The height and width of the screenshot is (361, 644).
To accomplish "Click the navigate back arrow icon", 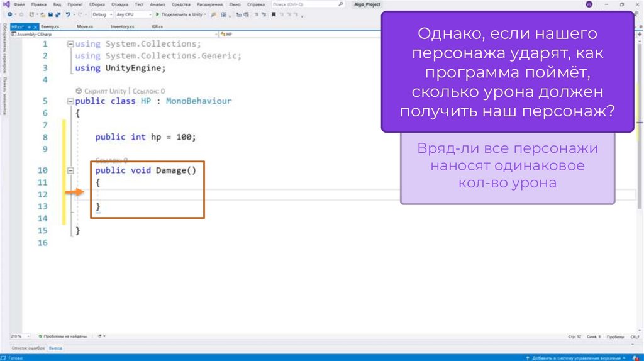I will point(9,14).
